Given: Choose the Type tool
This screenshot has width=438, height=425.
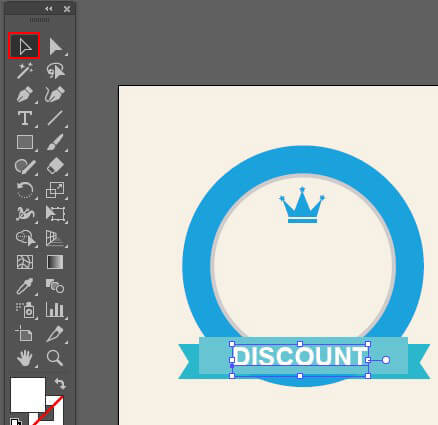Looking at the screenshot, I should tap(25, 118).
